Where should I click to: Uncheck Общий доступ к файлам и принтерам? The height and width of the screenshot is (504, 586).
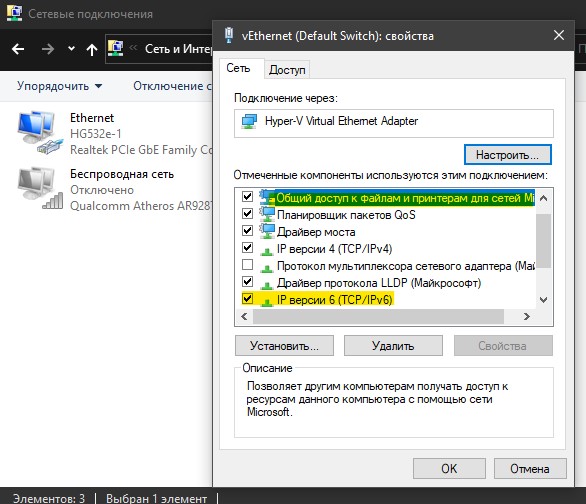point(247,196)
